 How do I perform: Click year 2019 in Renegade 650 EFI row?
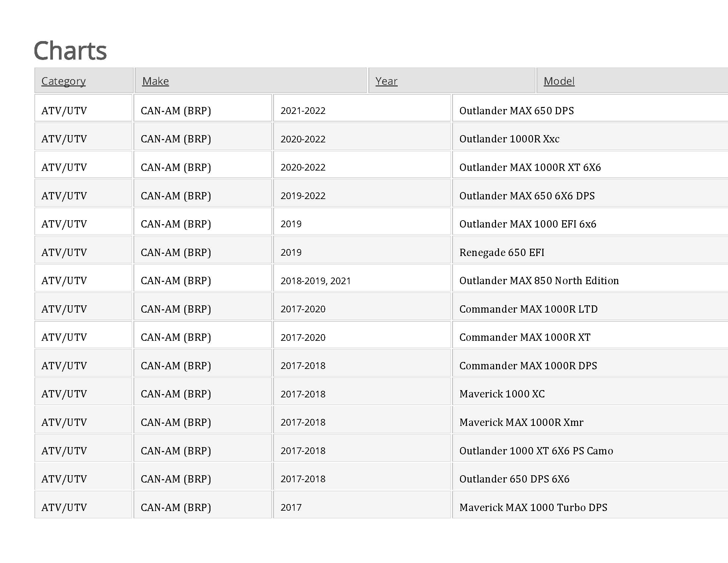click(362, 249)
